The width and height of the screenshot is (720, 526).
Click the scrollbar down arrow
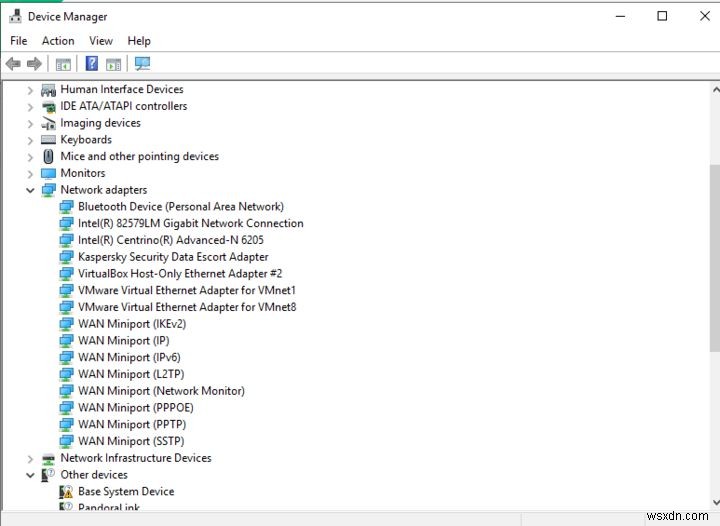point(715,502)
